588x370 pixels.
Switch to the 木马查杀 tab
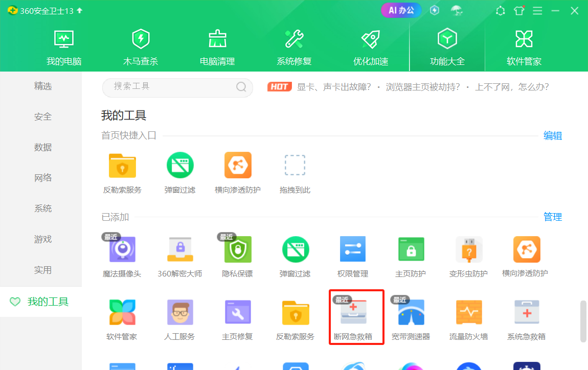click(141, 47)
